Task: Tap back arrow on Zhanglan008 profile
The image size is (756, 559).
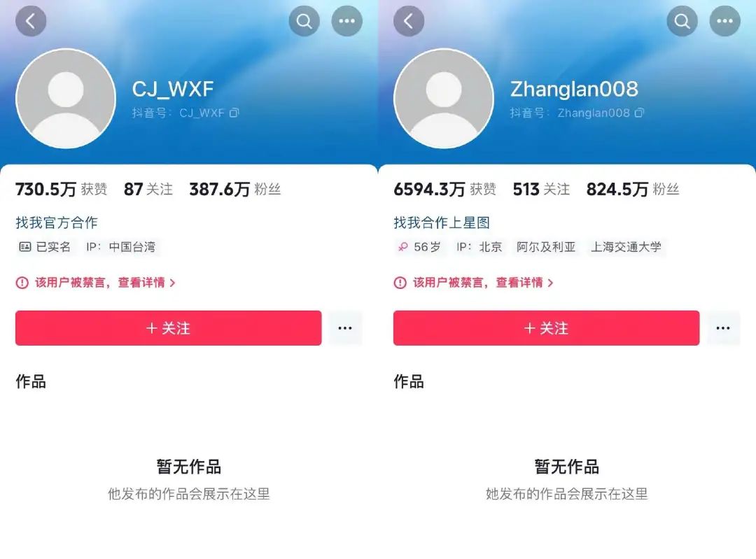Action: coord(409,21)
